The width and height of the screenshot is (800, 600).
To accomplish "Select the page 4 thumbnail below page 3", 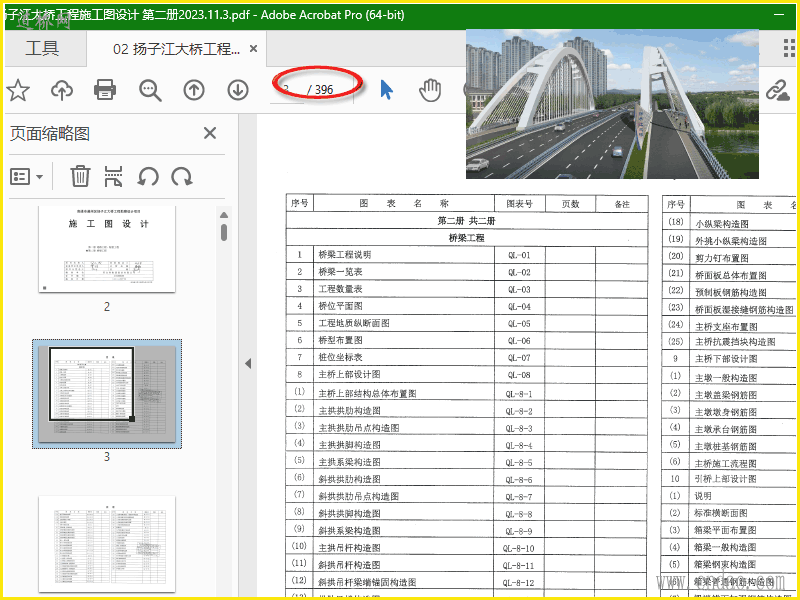I will 107,543.
